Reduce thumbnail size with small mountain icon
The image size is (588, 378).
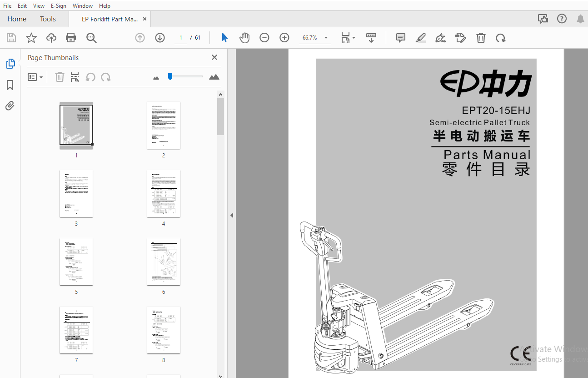click(156, 78)
